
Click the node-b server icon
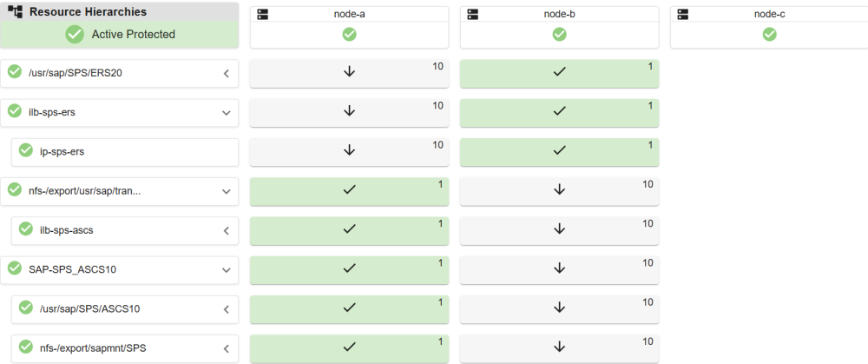473,15
